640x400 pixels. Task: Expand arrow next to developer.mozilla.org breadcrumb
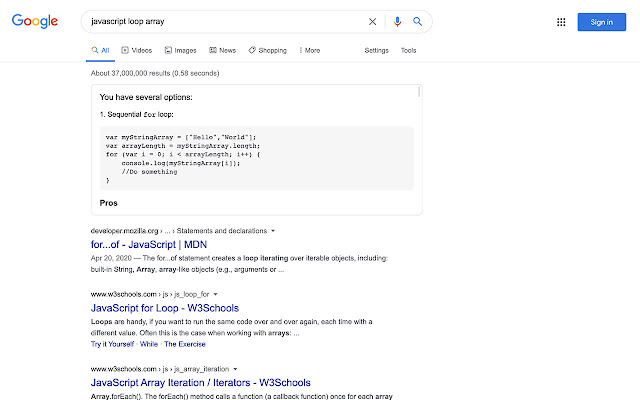(x=273, y=231)
